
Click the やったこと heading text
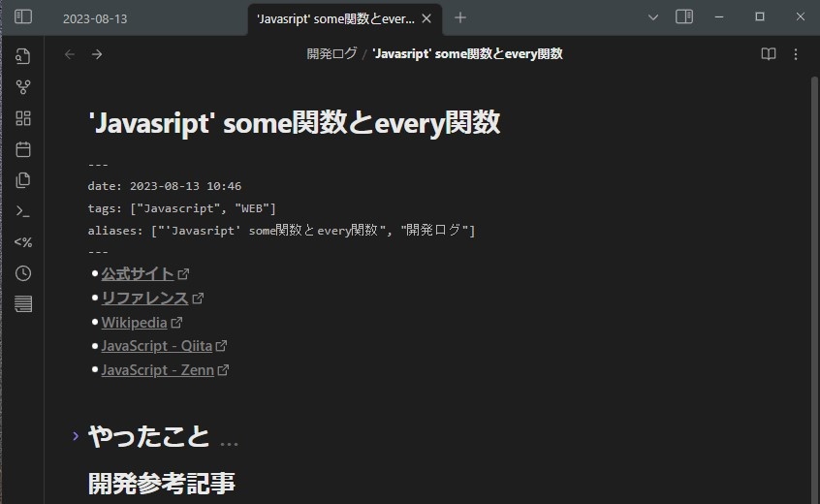(x=149, y=436)
